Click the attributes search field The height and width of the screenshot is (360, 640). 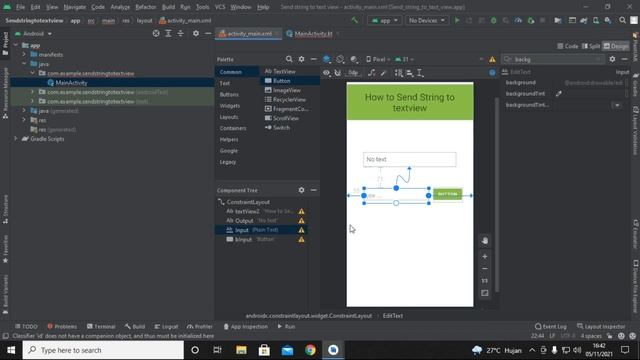coord(553,59)
